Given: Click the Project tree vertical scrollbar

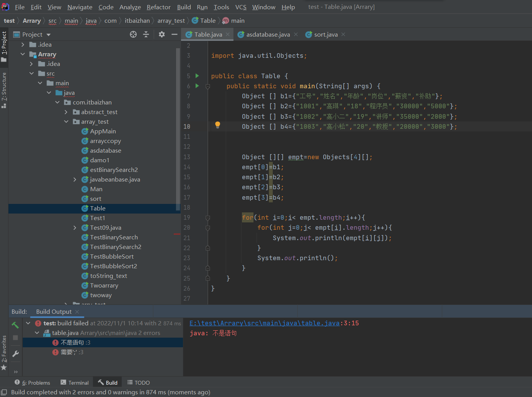Looking at the screenshot, I should click(178, 129).
